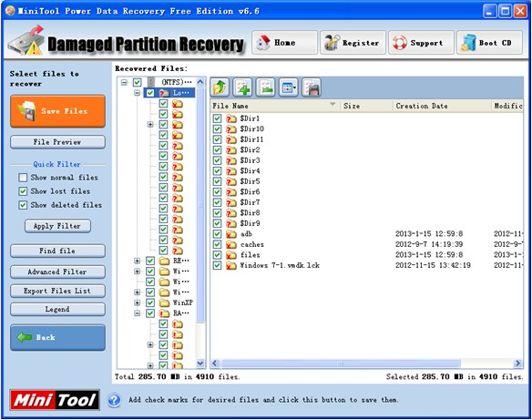This screenshot has height=420, width=532.
Task: Click the up-one-folder toolbar icon
Action: tap(220, 87)
